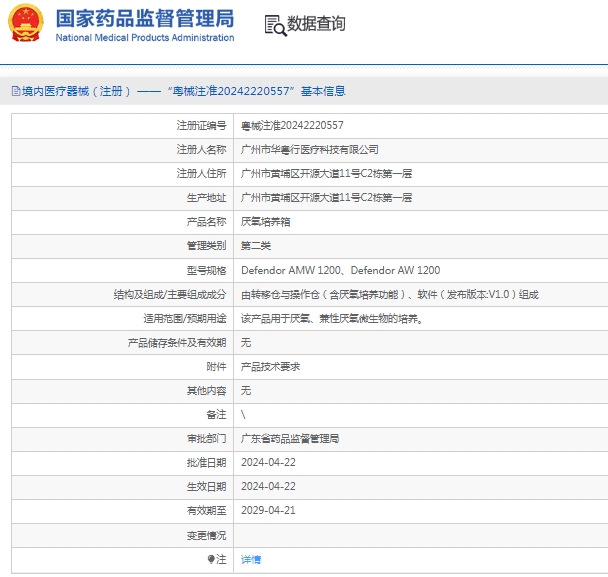Screen dimensions: 608x577
Task: Select expiry date 2029-04-21
Action: [268, 511]
